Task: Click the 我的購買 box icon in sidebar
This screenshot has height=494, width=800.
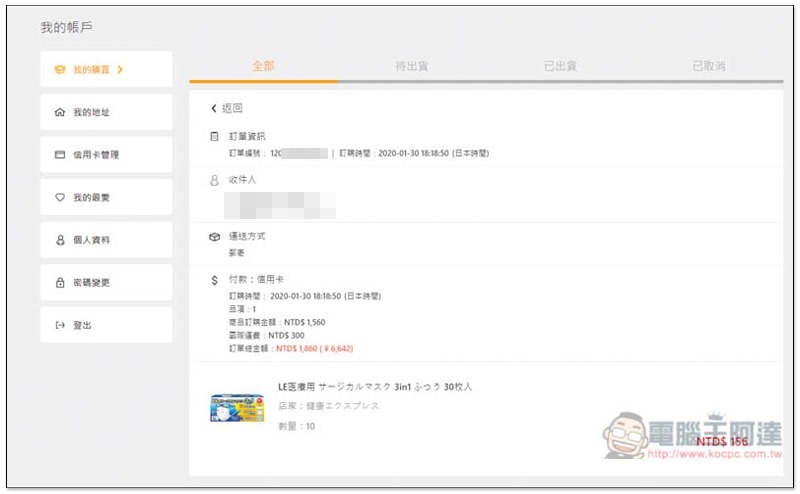Action: click(60, 70)
